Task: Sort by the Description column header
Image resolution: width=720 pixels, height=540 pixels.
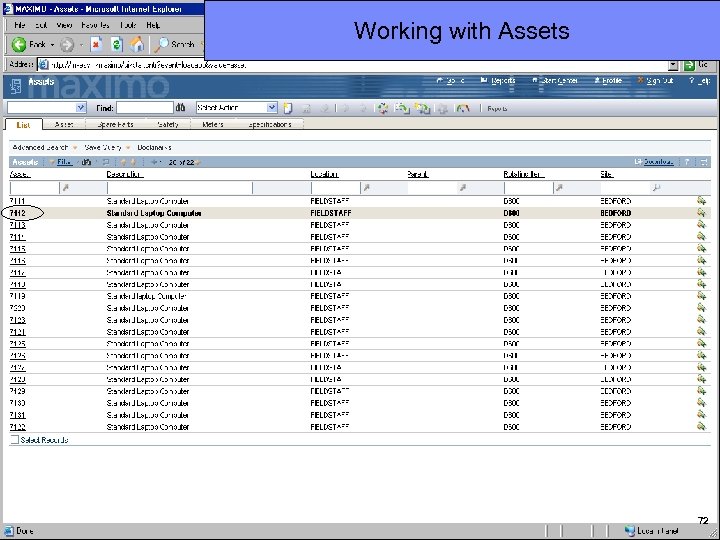Action: (x=124, y=174)
